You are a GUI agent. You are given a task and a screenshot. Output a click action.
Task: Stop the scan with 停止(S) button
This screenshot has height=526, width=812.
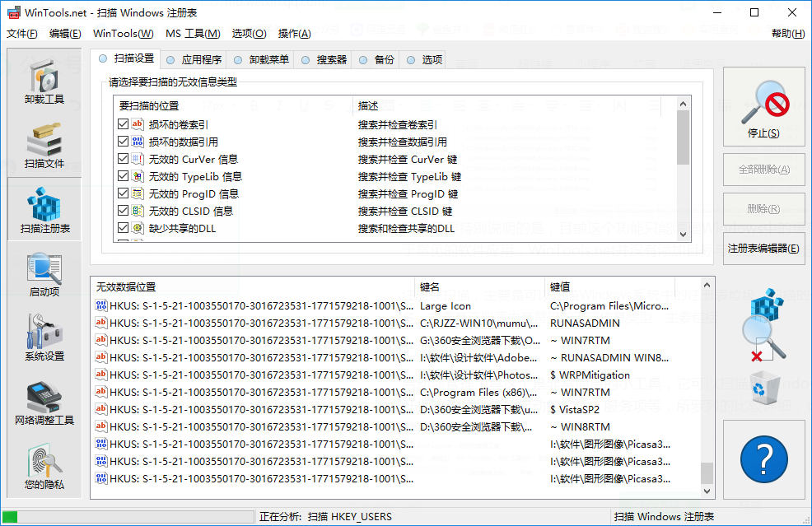coord(764,107)
